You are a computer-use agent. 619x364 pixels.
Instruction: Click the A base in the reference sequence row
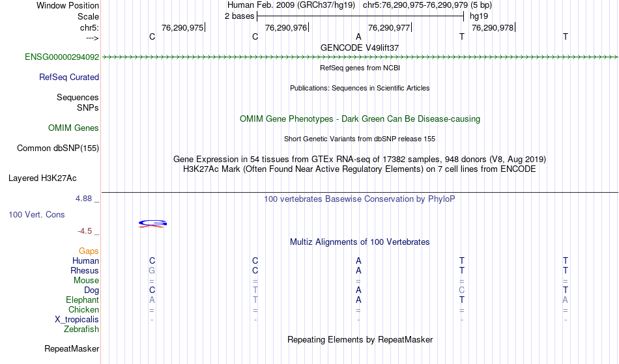pyautogui.click(x=358, y=36)
